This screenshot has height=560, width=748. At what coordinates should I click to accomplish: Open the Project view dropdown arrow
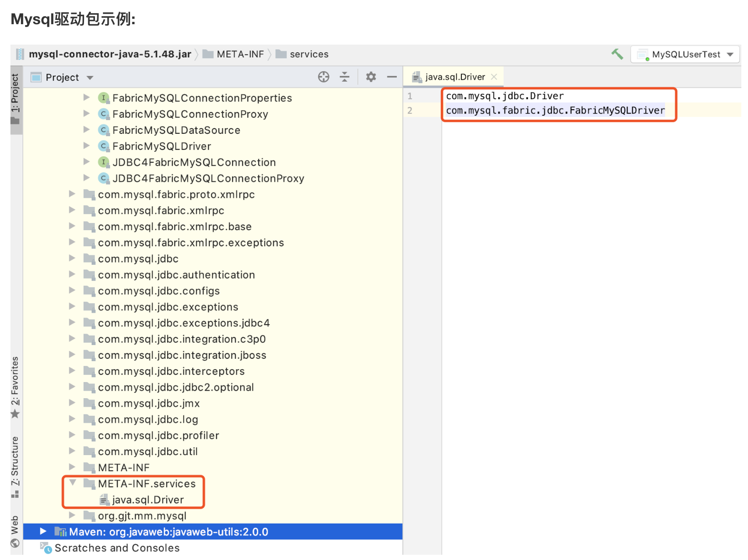(x=90, y=78)
